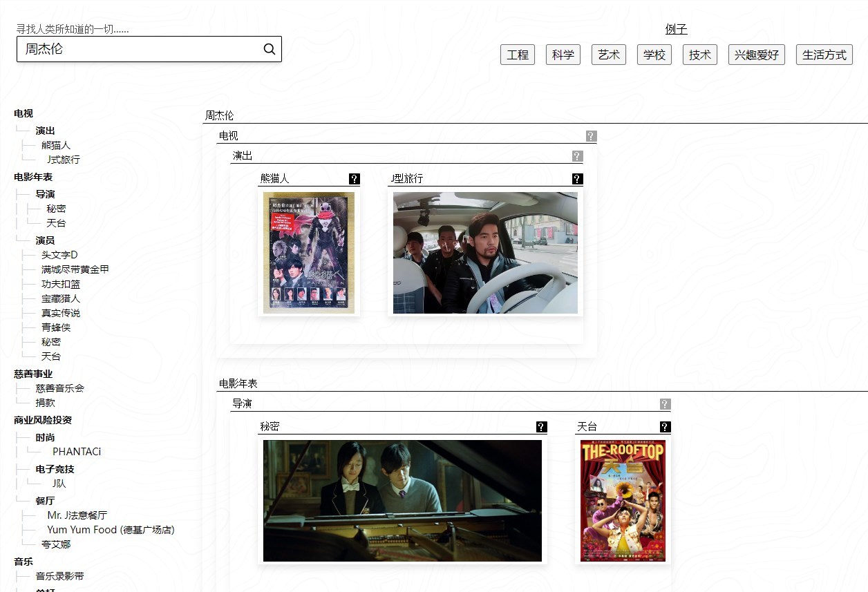This screenshot has width=868, height=592.
Task: Open help icon on 秘密 card
Action: (x=542, y=427)
